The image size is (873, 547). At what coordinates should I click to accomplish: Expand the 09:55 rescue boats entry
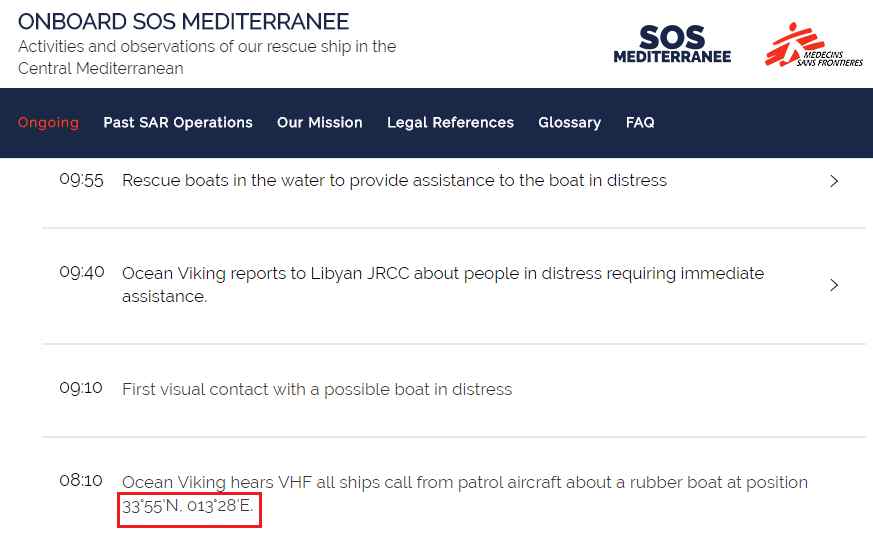(x=834, y=181)
